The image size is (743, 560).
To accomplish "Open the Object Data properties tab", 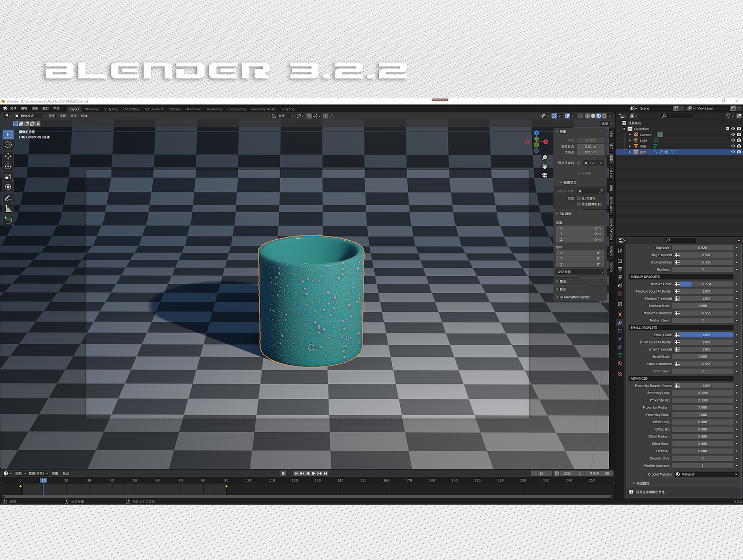I will pyautogui.click(x=620, y=355).
